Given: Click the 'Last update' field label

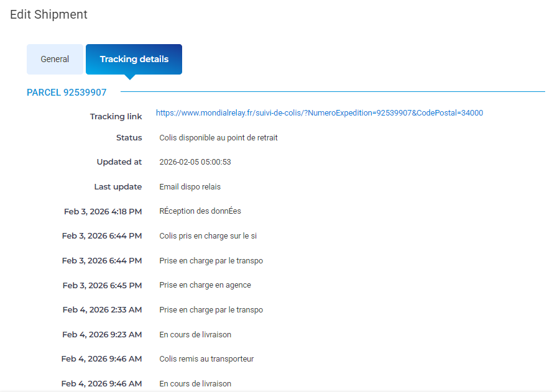Looking at the screenshot, I should pyautogui.click(x=118, y=187).
